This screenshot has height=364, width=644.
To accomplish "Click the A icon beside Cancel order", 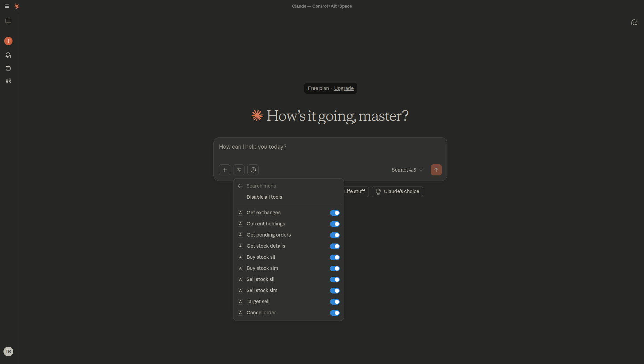I will pos(240,313).
